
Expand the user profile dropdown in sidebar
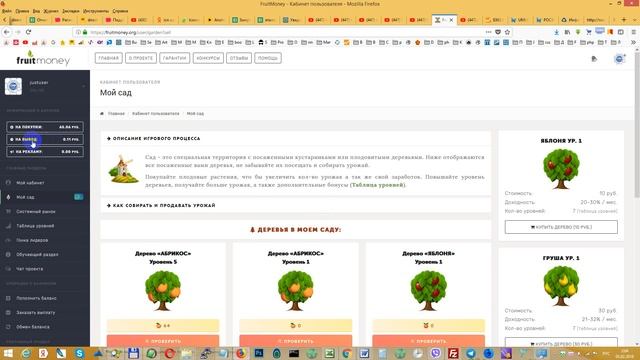84,86
